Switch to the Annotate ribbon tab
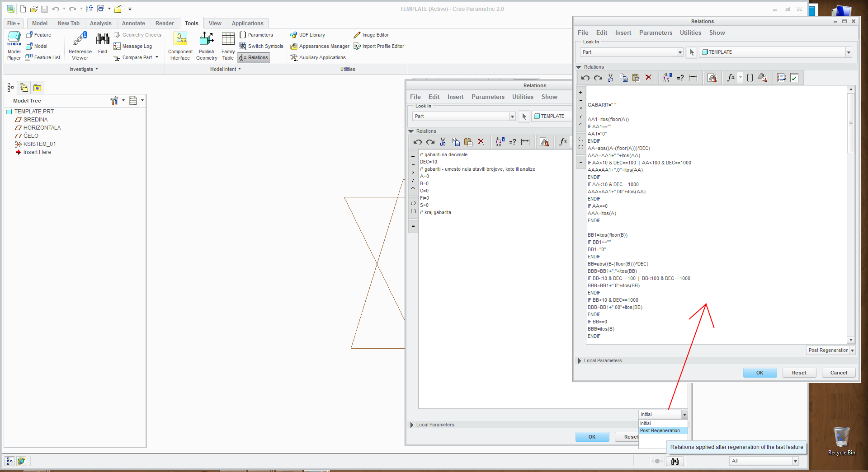 133,23
